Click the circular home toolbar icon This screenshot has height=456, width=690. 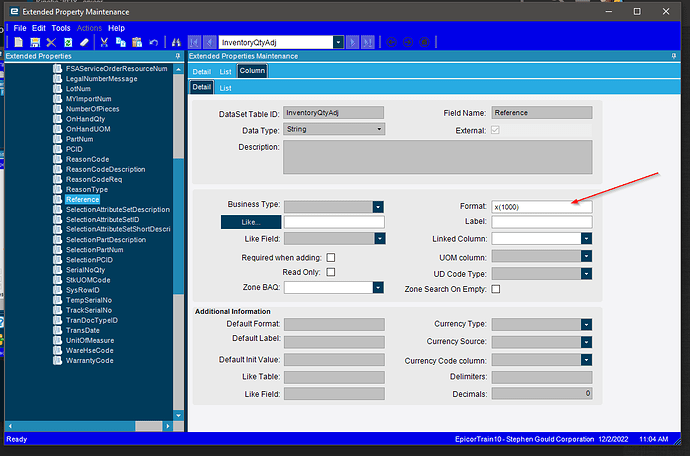click(424, 42)
